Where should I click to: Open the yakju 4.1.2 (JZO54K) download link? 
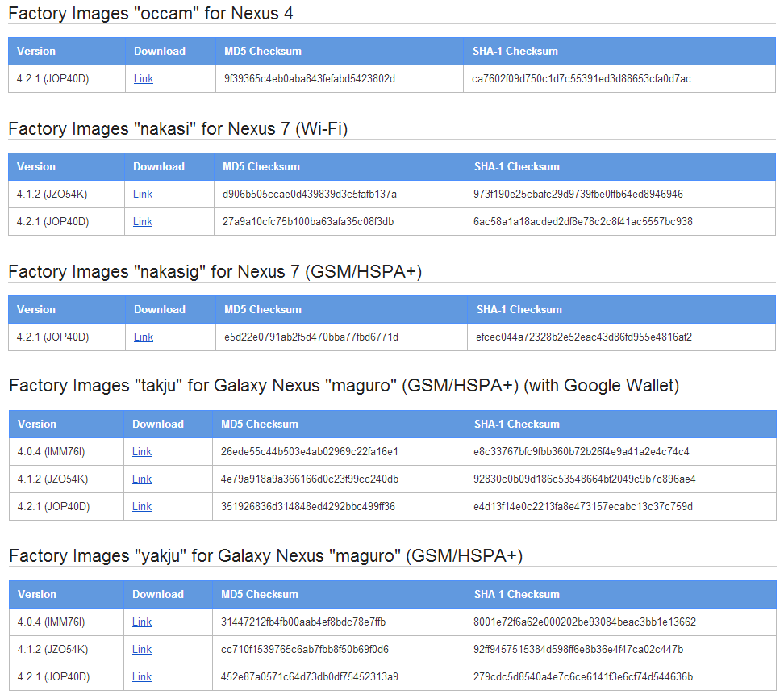tap(142, 650)
